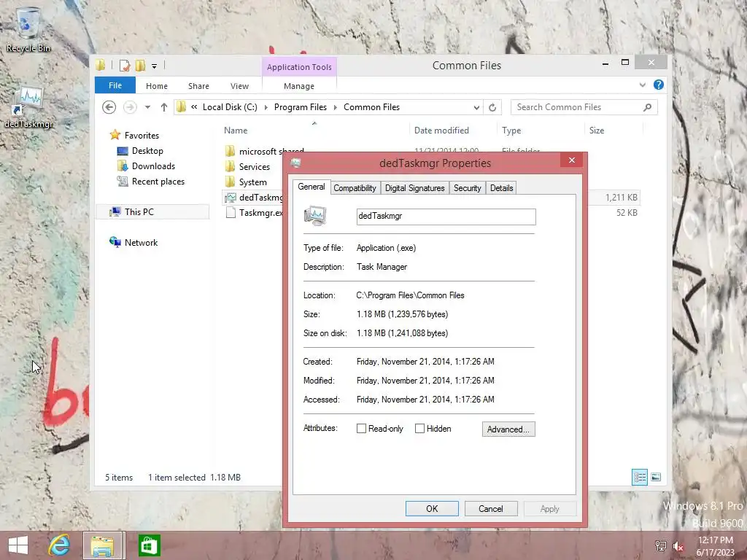Click the file name input field
The height and width of the screenshot is (560, 747).
click(x=446, y=217)
